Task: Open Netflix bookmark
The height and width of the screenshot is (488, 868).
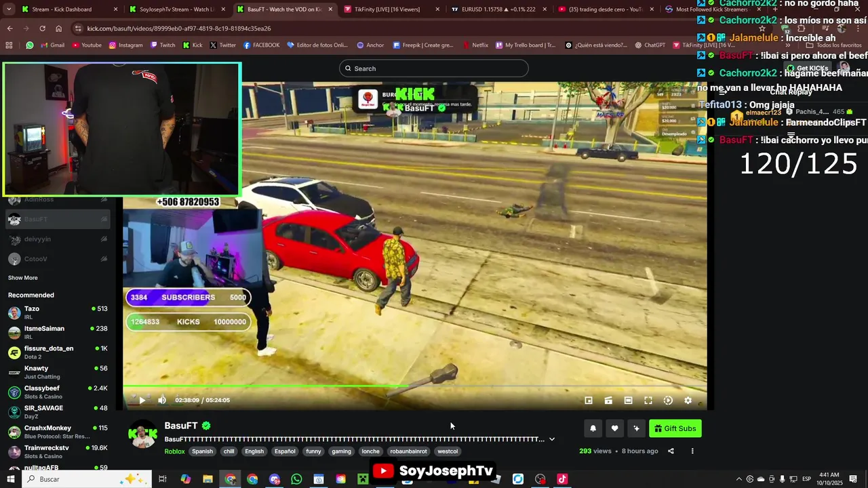Action: 475,45
